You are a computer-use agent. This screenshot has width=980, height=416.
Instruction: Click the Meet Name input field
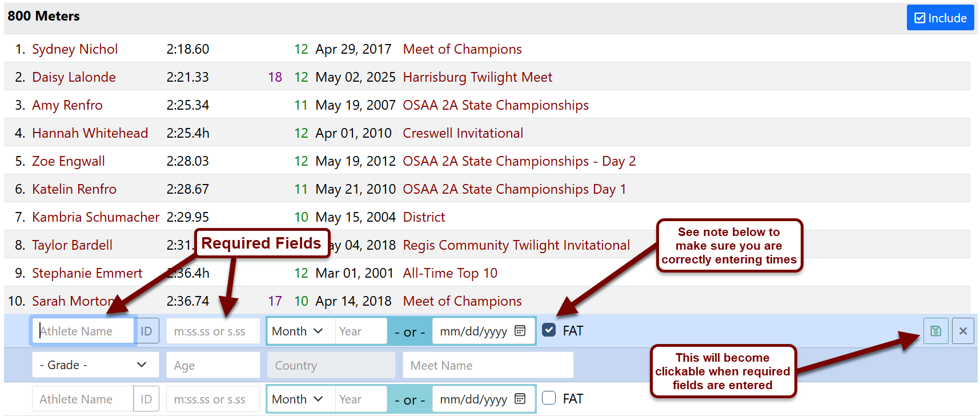[488, 365]
